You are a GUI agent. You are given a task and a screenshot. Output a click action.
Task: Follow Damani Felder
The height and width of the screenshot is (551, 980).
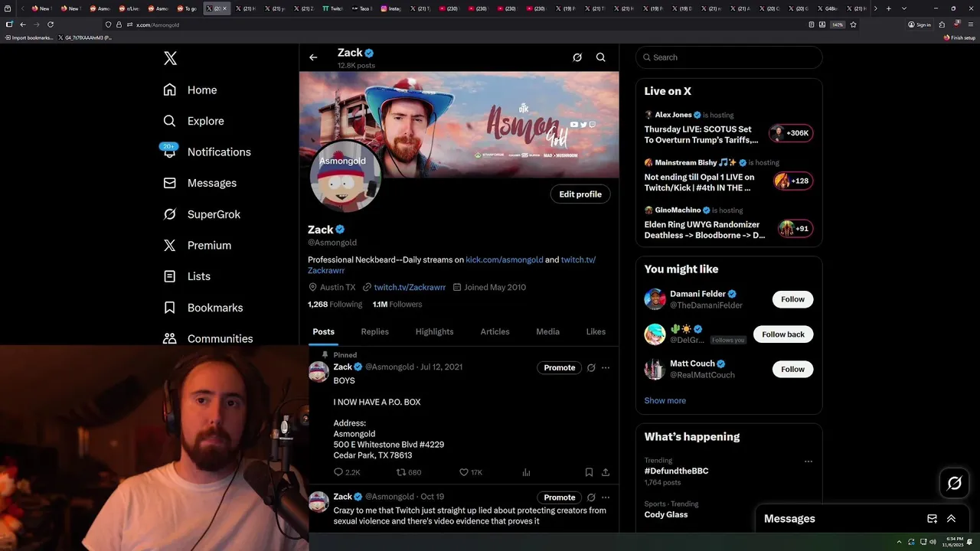[x=792, y=299]
